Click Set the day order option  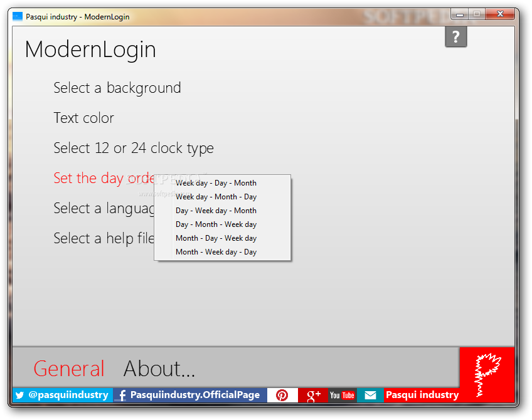[x=104, y=178]
